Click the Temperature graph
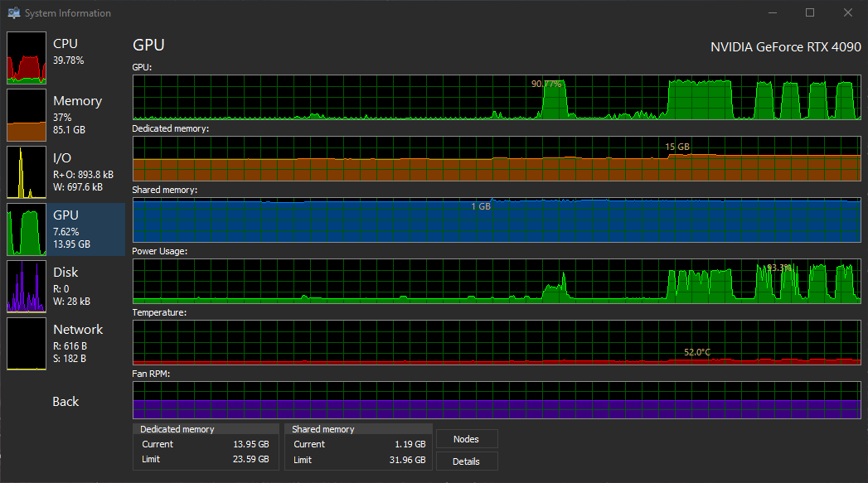868x483 pixels. coord(497,342)
